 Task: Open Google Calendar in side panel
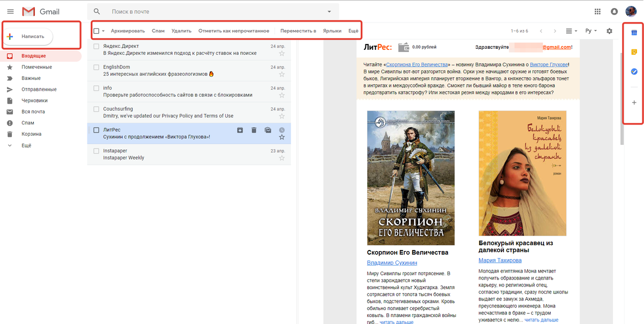pos(633,33)
